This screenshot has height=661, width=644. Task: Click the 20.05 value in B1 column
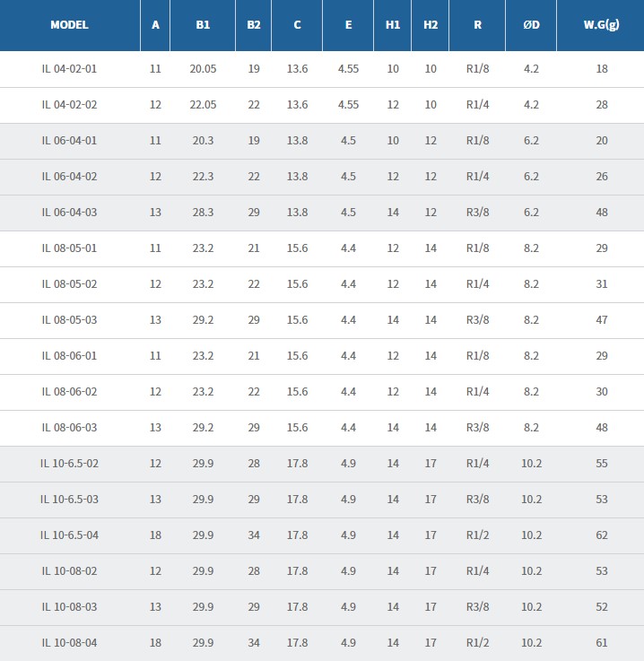(203, 69)
